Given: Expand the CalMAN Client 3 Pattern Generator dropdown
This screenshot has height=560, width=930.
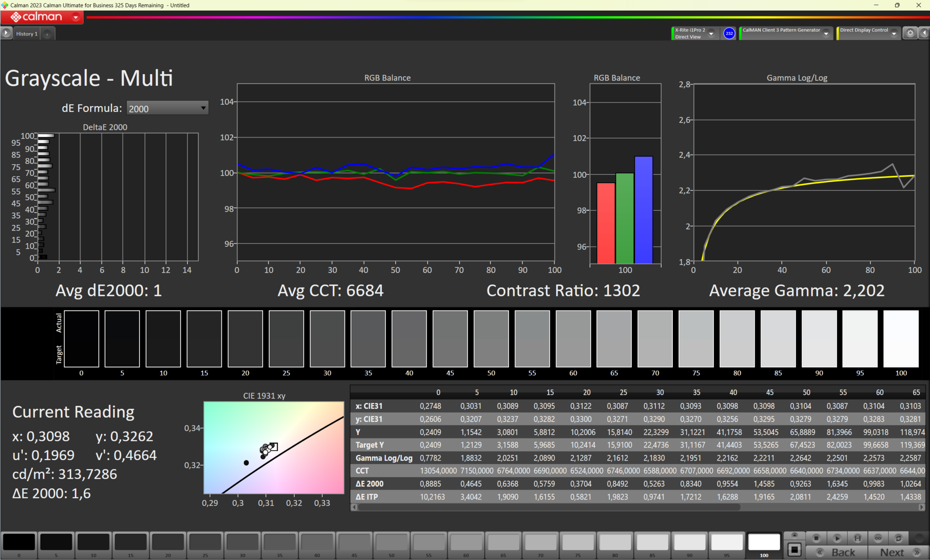Looking at the screenshot, I should [826, 33].
